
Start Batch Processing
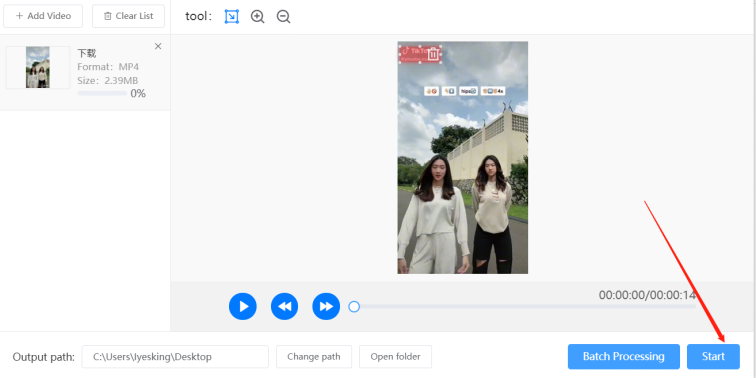pyautogui.click(x=624, y=357)
